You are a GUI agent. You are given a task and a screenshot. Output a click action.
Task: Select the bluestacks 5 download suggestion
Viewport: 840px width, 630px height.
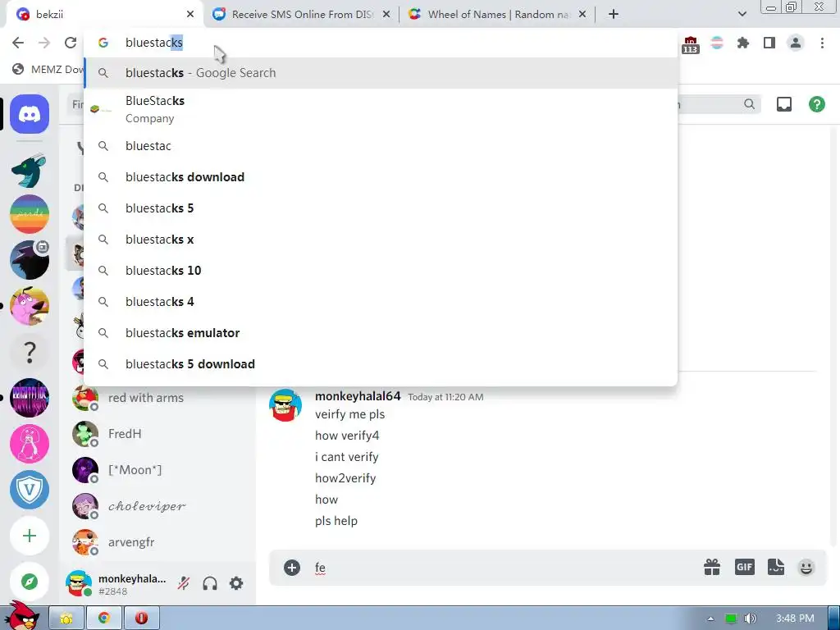pos(381,363)
